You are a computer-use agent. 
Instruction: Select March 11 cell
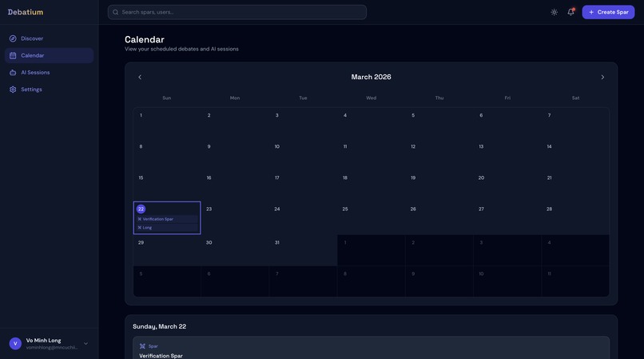372,154
